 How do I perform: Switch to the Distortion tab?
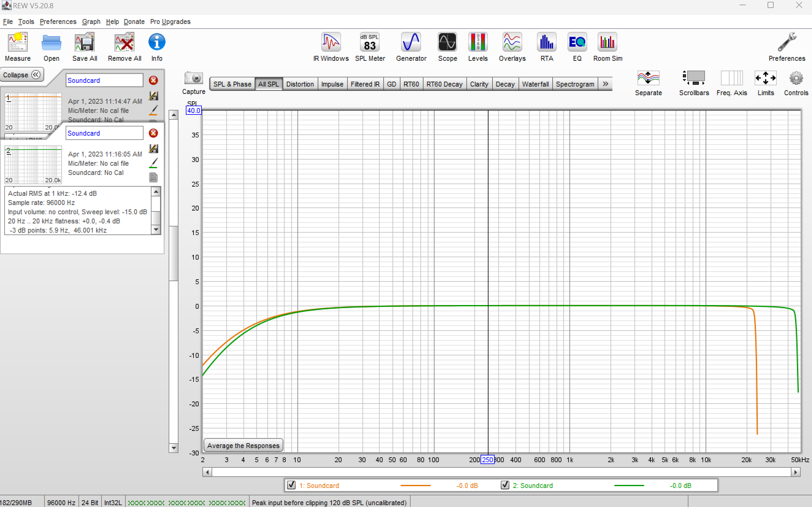[x=300, y=84]
